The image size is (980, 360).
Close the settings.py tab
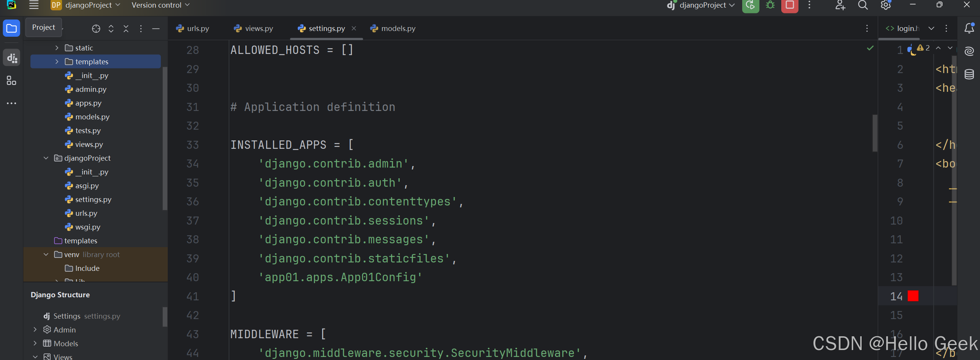click(354, 28)
